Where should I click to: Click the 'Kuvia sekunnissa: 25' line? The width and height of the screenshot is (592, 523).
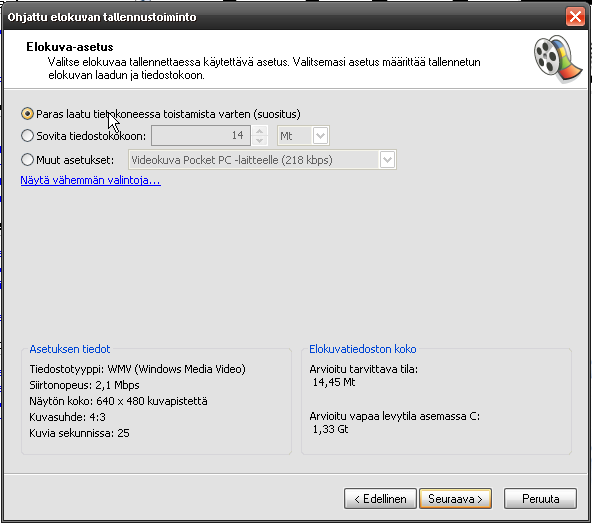[79, 433]
